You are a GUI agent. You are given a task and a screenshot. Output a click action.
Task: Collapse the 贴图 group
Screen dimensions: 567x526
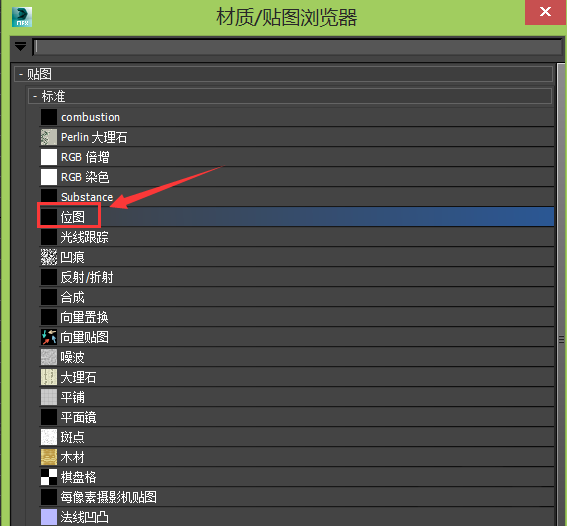[x=21, y=74]
